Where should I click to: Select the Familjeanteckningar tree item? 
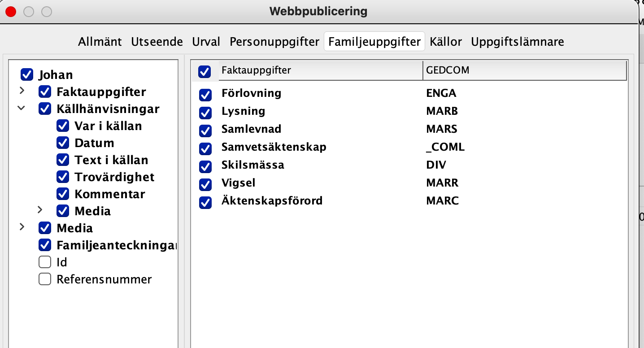click(x=117, y=245)
